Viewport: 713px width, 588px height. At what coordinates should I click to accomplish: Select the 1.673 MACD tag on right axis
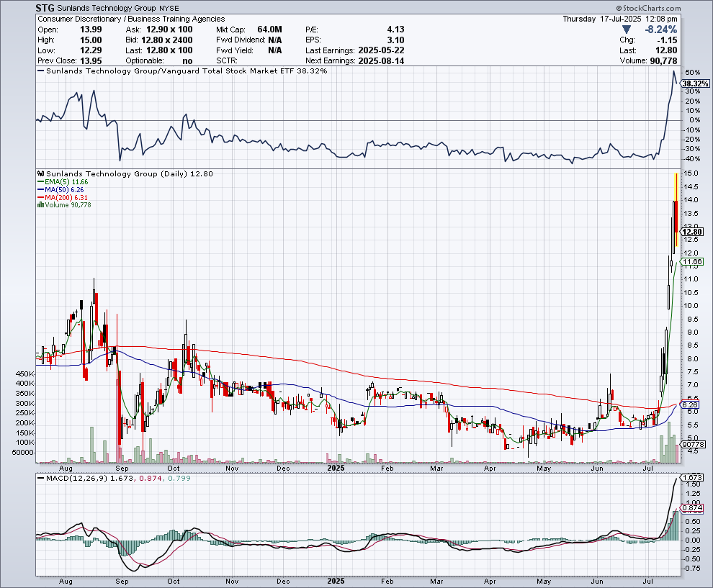coord(693,478)
